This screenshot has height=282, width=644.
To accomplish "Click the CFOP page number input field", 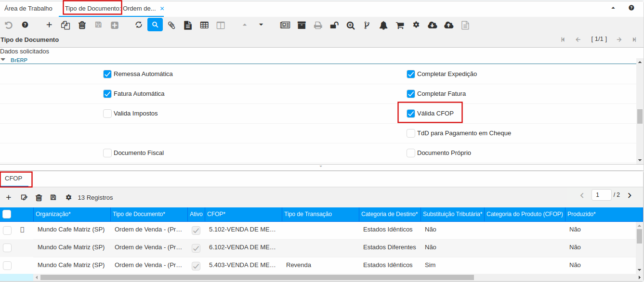I will 601,195.
